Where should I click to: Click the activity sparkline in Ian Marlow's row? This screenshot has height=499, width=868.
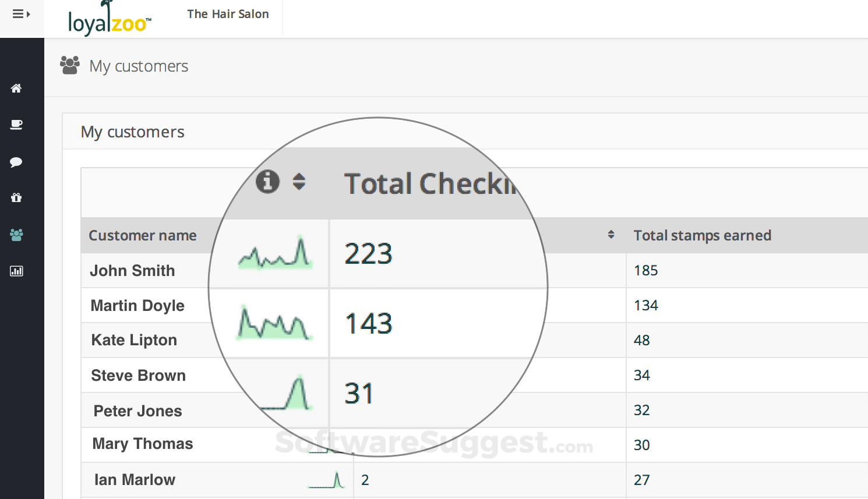click(326, 479)
